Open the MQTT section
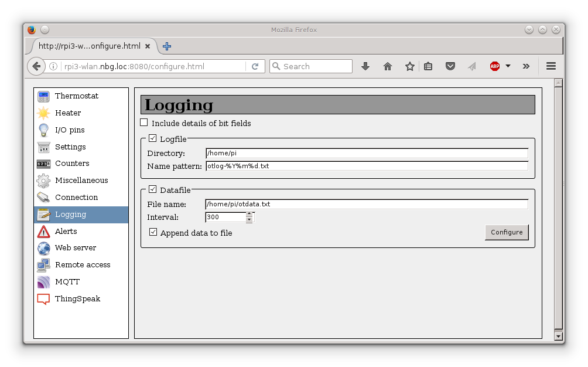588x367 pixels. click(x=67, y=282)
